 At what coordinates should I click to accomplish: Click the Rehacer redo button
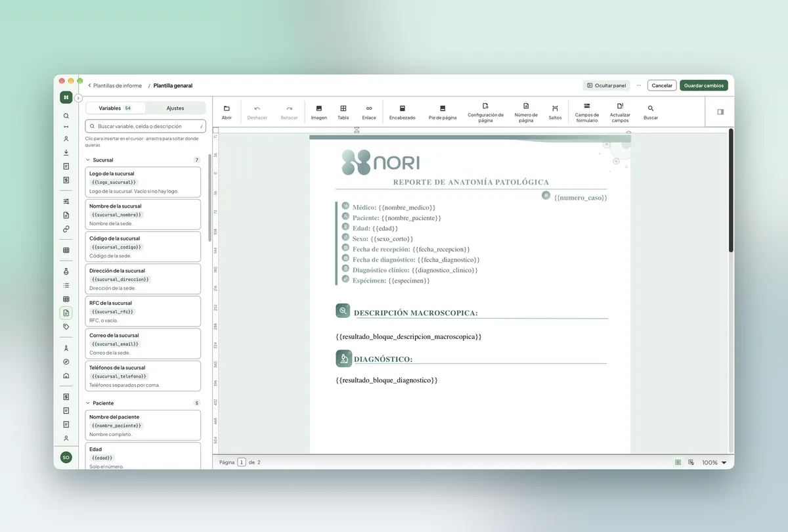point(289,112)
